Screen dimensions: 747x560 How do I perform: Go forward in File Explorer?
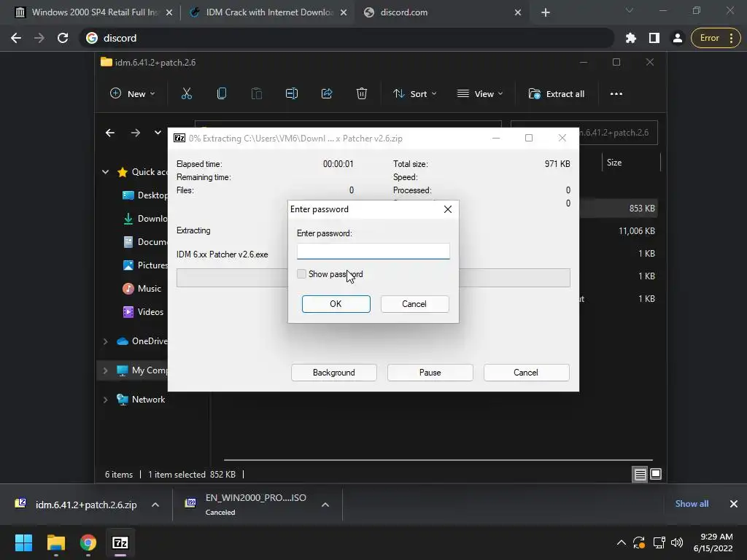[136, 133]
